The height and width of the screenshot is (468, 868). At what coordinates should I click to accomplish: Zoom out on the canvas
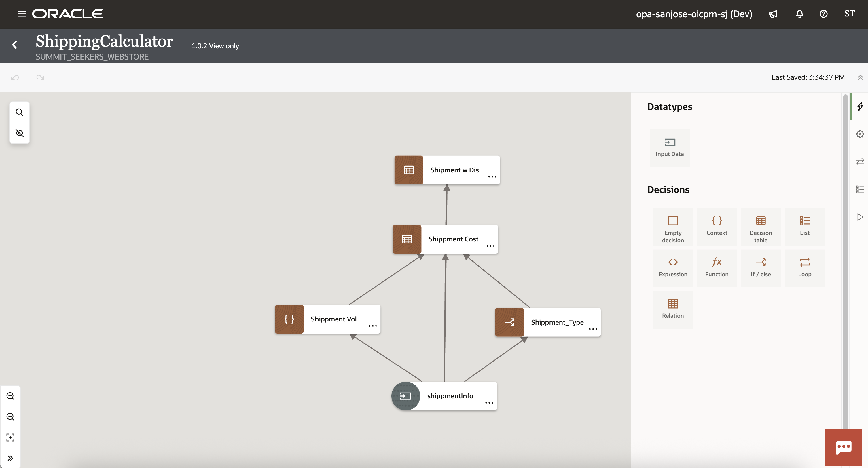click(x=10, y=417)
